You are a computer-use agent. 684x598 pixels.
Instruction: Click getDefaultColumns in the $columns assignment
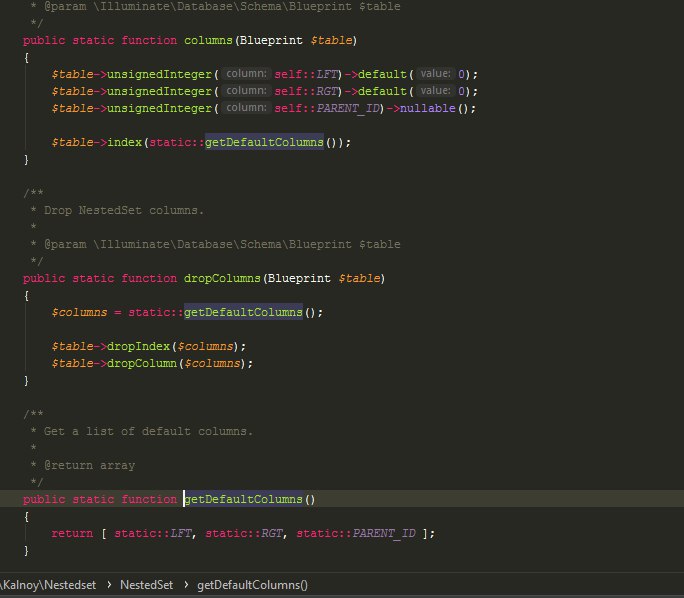pyautogui.click(x=243, y=312)
